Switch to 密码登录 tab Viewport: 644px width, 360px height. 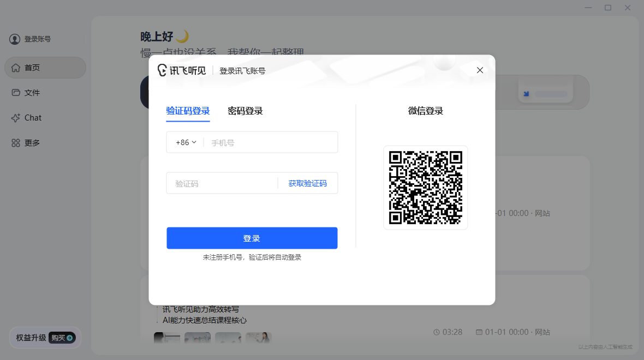point(245,111)
